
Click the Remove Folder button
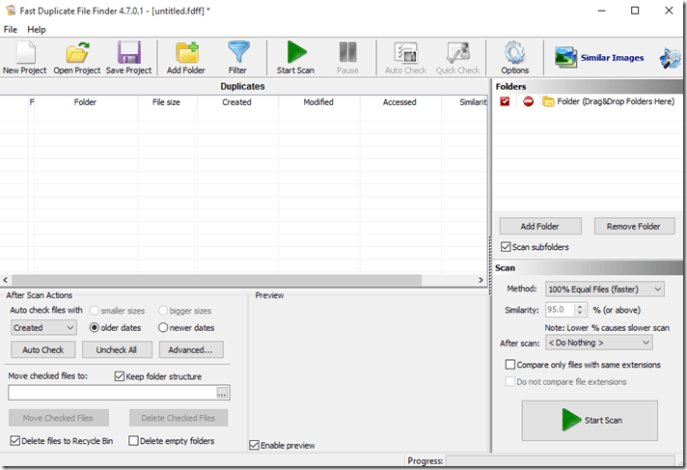click(634, 226)
